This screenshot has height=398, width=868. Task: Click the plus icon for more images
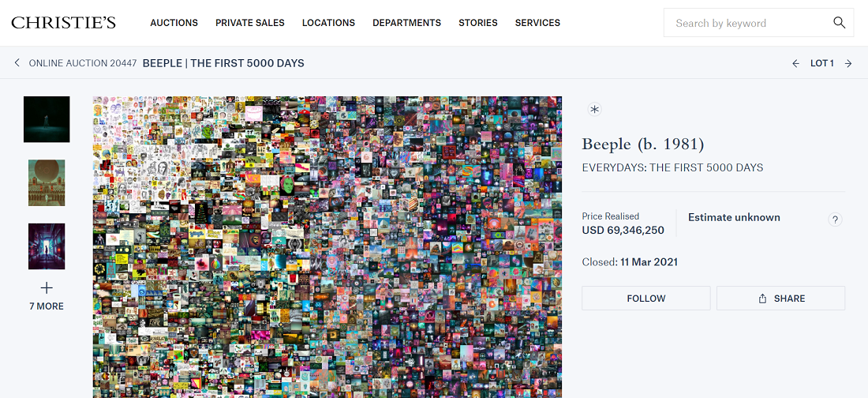(x=47, y=287)
